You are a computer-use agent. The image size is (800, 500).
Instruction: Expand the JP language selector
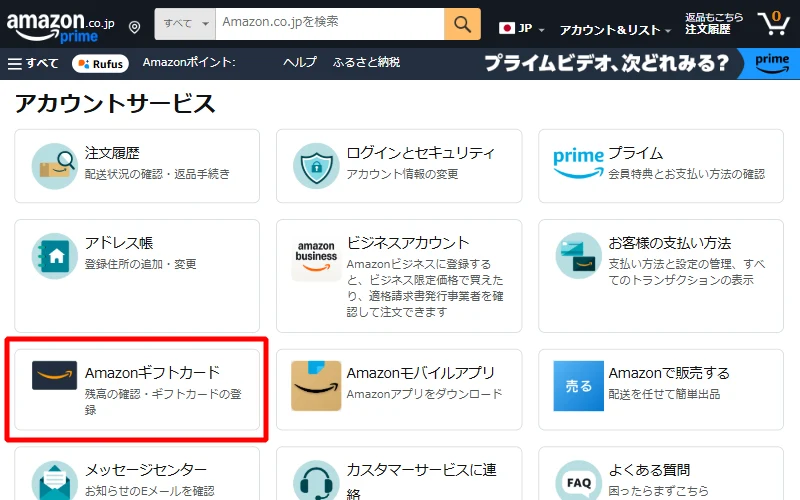(x=521, y=29)
